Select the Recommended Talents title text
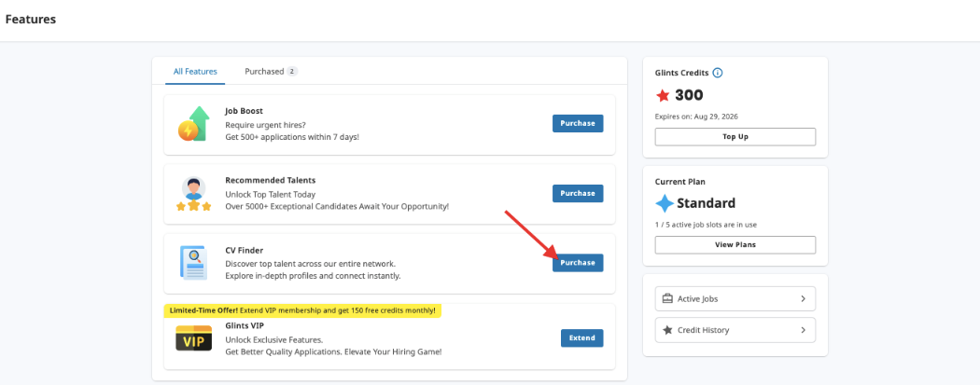Image resolution: width=980 pixels, height=385 pixels. coord(270,180)
